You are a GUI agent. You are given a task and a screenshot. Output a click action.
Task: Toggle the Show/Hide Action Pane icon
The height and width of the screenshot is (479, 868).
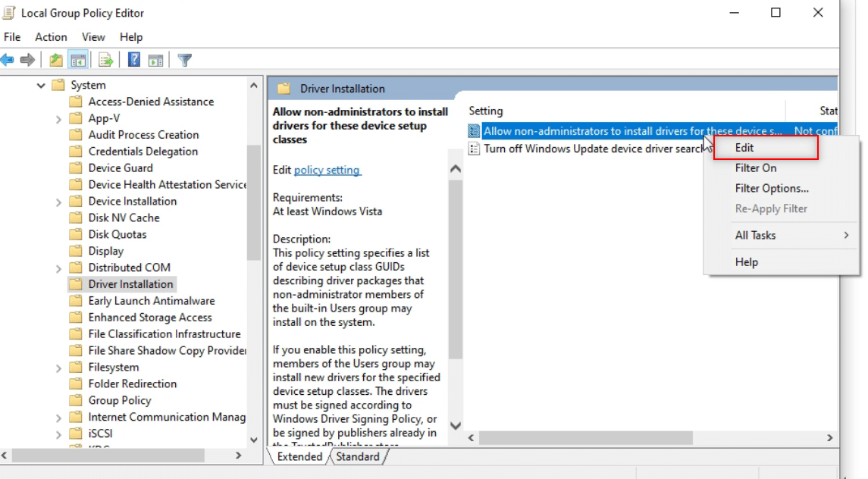click(156, 60)
